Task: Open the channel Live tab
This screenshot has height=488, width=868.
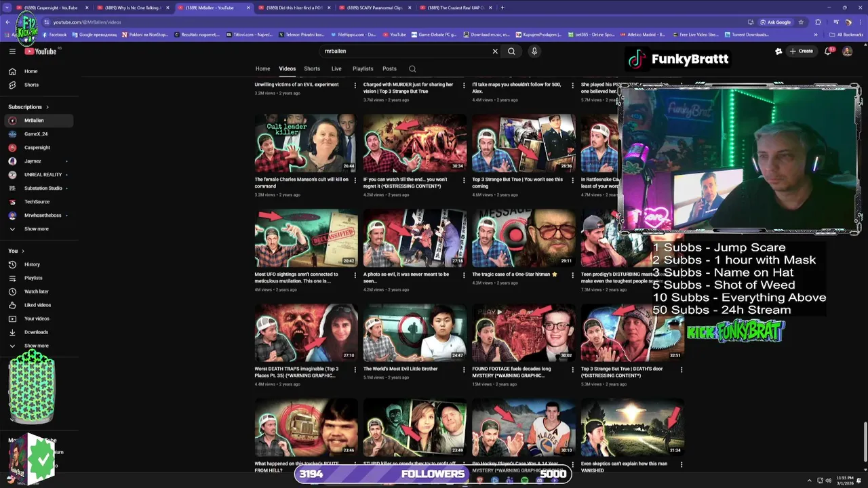Action: tap(336, 68)
